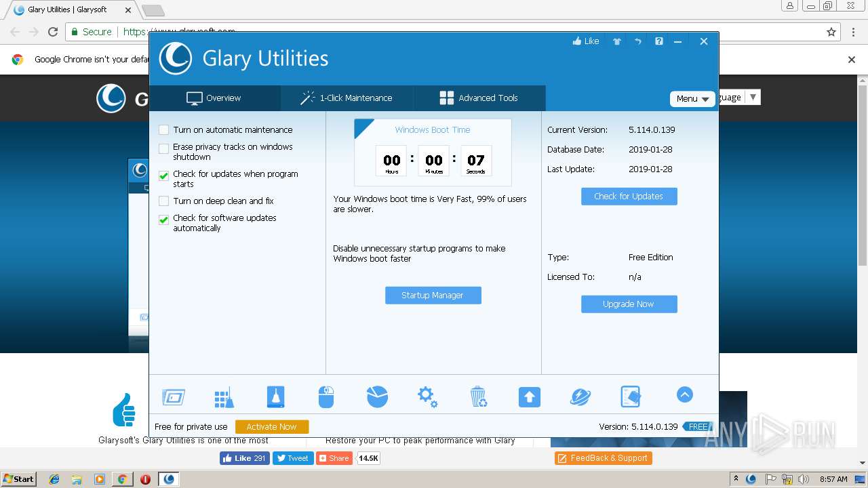Click the Version: 5.114.0.139 status text
Screen dimensions: 868x488
coord(638,427)
